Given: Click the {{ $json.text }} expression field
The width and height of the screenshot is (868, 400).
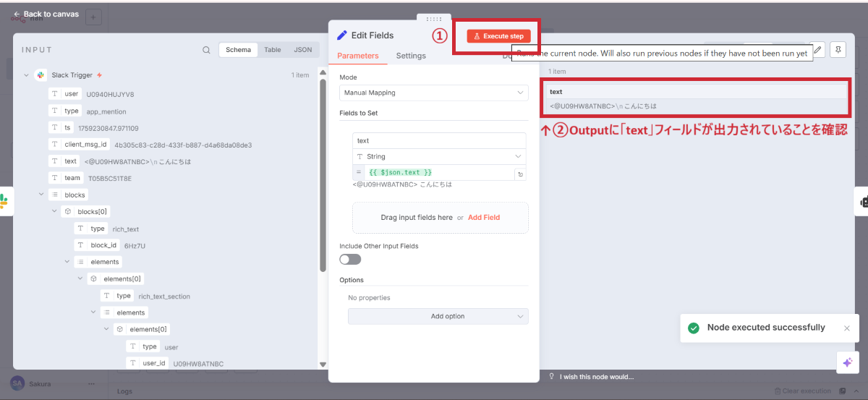Looking at the screenshot, I should click(x=440, y=172).
